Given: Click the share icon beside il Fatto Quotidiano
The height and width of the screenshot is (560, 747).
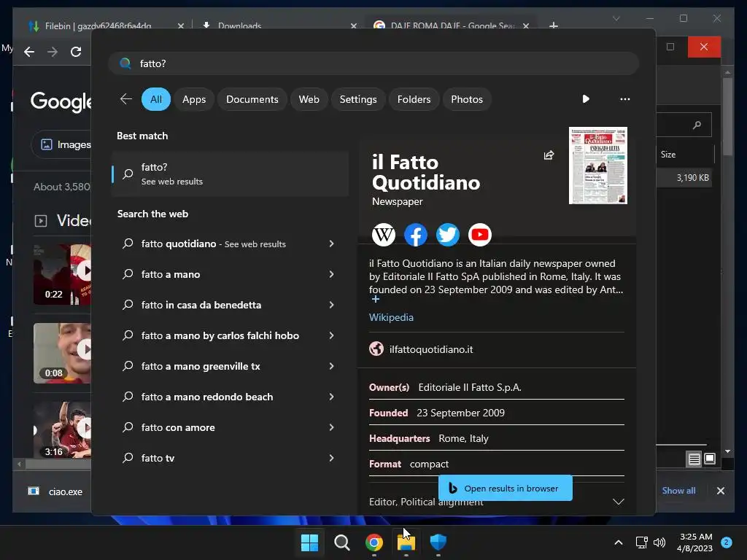Looking at the screenshot, I should [x=549, y=155].
